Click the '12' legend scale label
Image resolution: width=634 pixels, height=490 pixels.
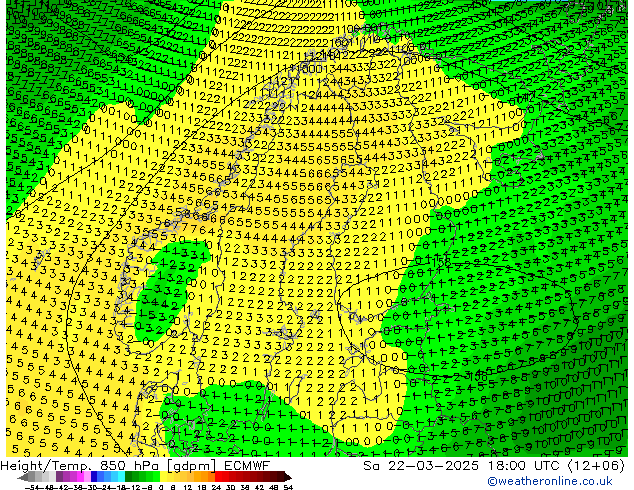pyautogui.click(x=188, y=487)
